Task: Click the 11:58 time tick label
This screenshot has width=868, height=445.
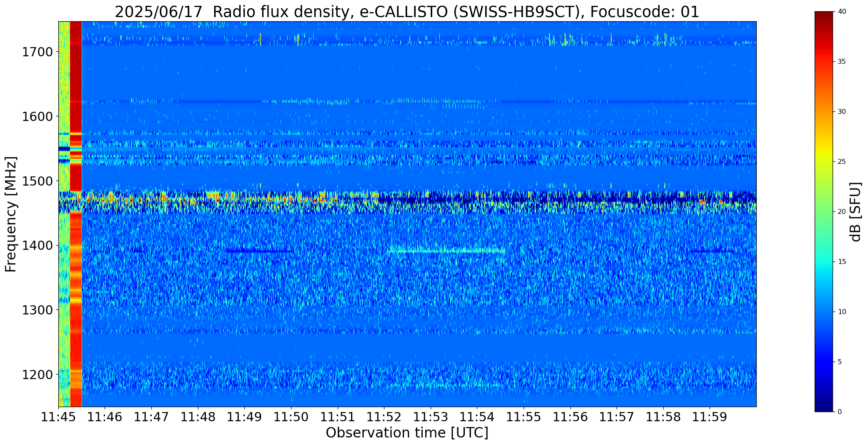Action: click(x=663, y=417)
